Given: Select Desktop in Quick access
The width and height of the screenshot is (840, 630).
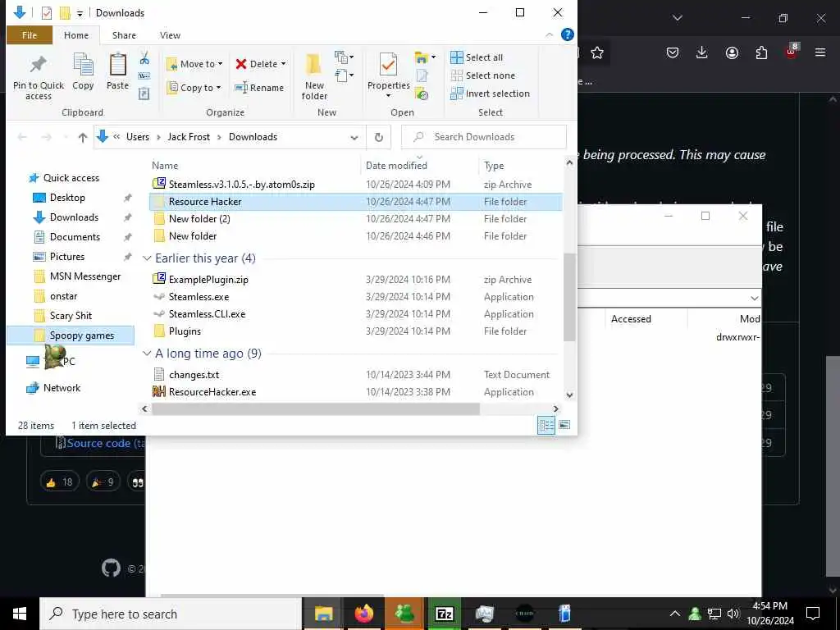Looking at the screenshot, I should pos(67,198).
